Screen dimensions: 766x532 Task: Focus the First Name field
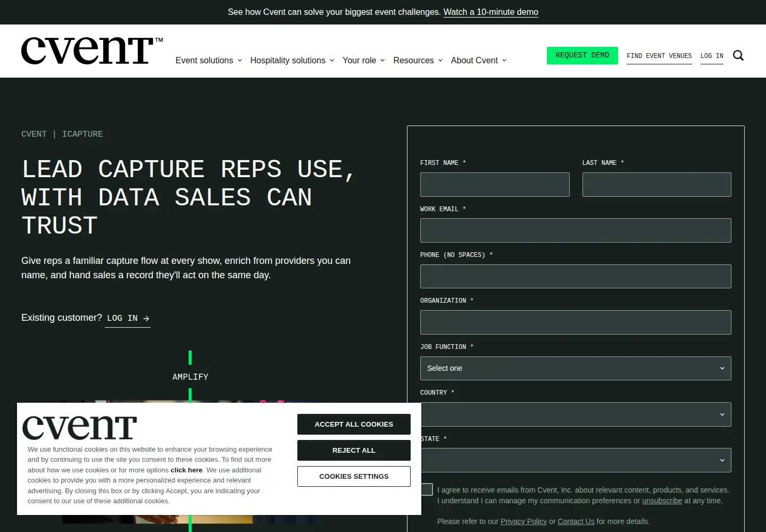495,185
